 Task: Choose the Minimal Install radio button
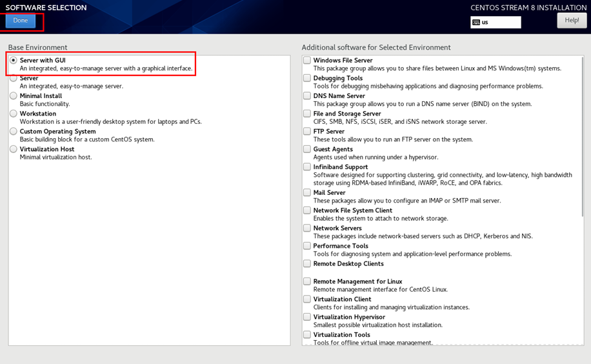click(14, 96)
